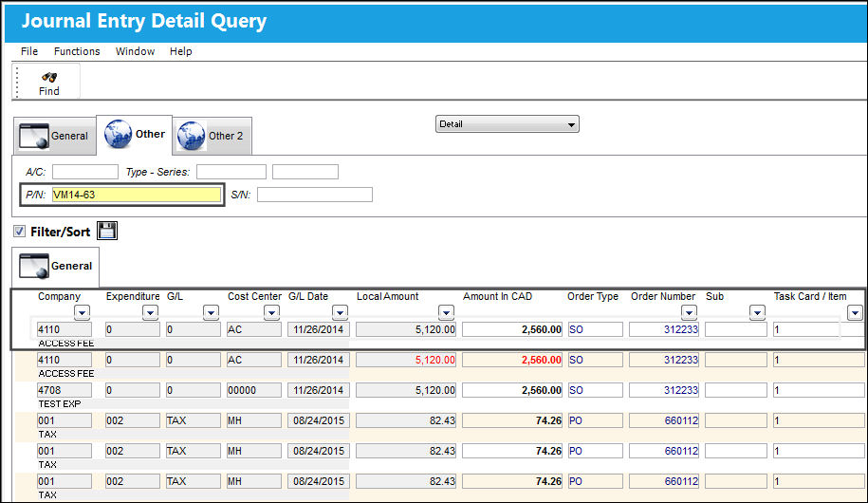Click Order Number 660112 in first TAX row
This screenshot has height=503, width=868.
664,421
